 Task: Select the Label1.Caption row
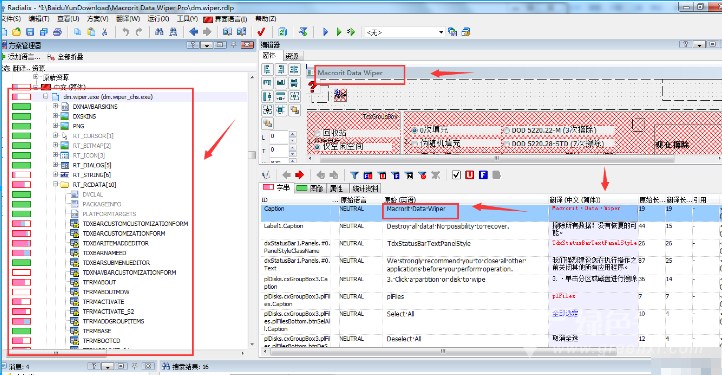490,230
